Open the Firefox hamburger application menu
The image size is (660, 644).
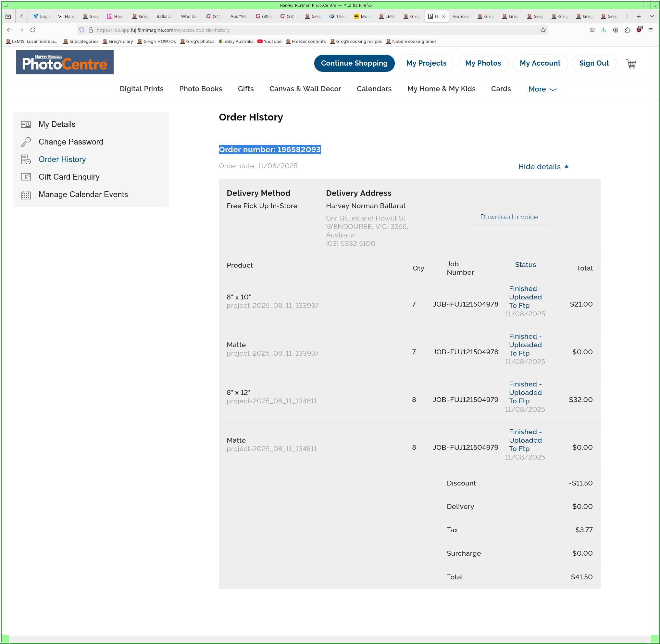[651, 30]
